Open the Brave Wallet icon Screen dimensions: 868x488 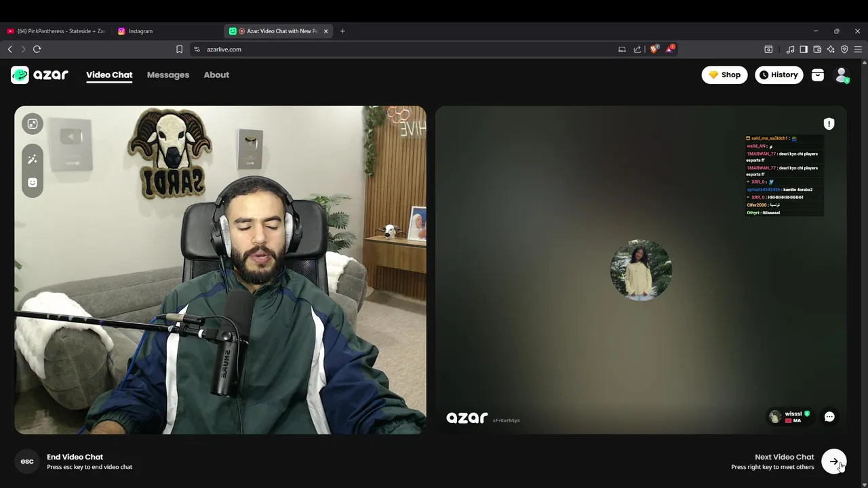click(817, 49)
